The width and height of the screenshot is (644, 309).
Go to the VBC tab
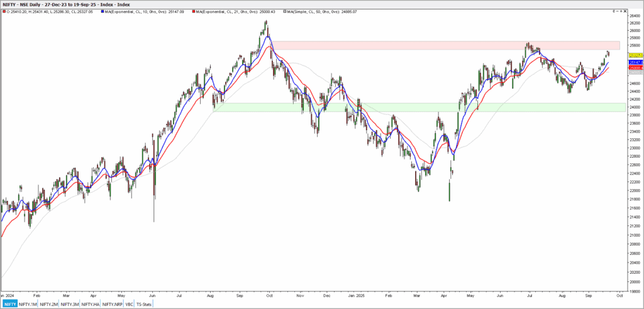point(129,304)
